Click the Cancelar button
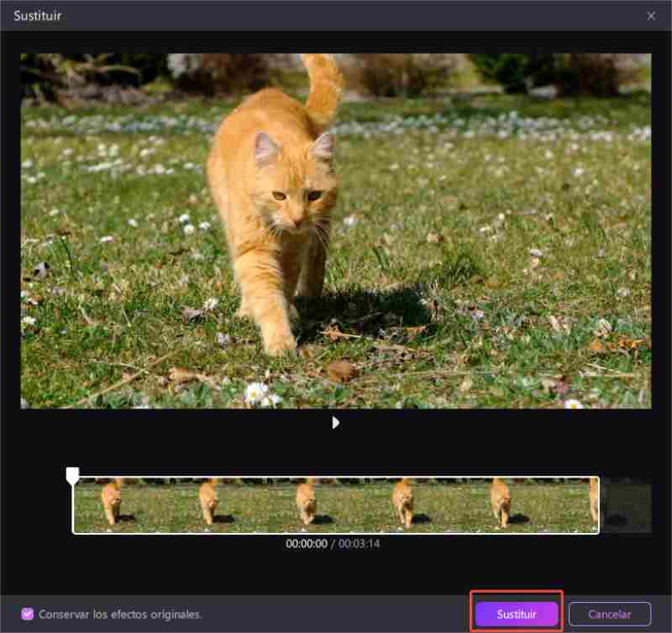The width and height of the screenshot is (672, 633). 610,614
